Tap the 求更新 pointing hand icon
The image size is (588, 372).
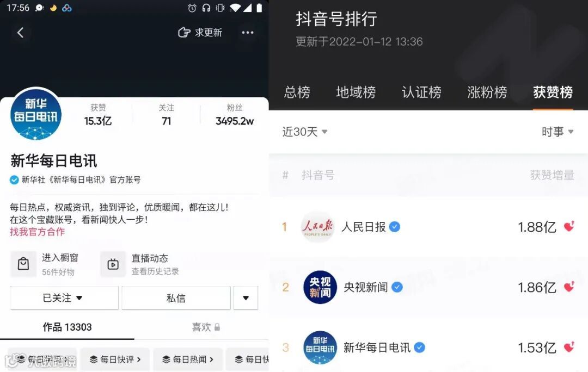click(x=184, y=33)
